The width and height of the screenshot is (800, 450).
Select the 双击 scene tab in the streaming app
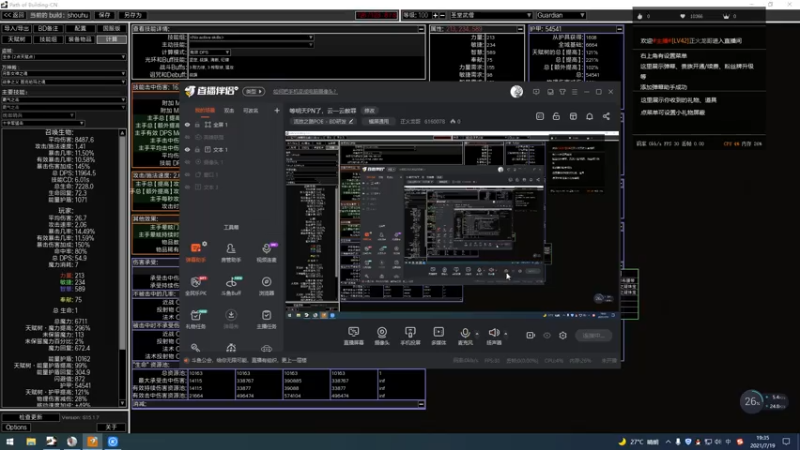pyautogui.click(x=229, y=111)
